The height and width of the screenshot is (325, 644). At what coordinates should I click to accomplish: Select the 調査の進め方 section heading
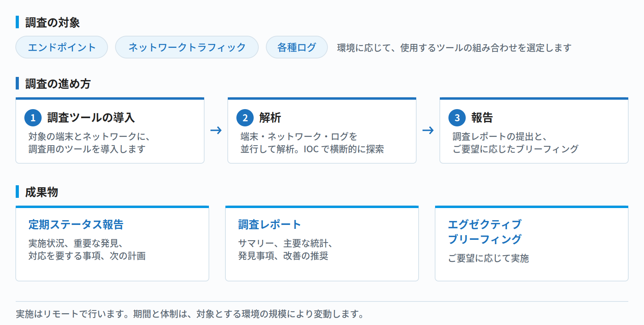pyautogui.click(x=58, y=84)
